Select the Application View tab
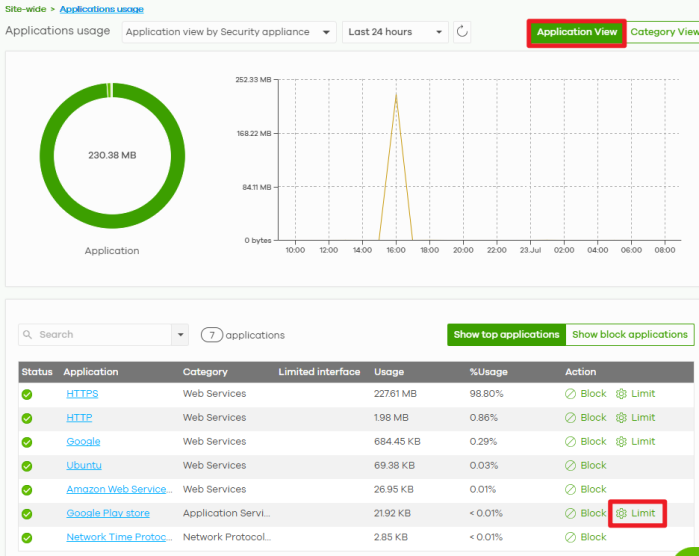The width and height of the screenshot is (699, 556). click(x=576, y=32)
